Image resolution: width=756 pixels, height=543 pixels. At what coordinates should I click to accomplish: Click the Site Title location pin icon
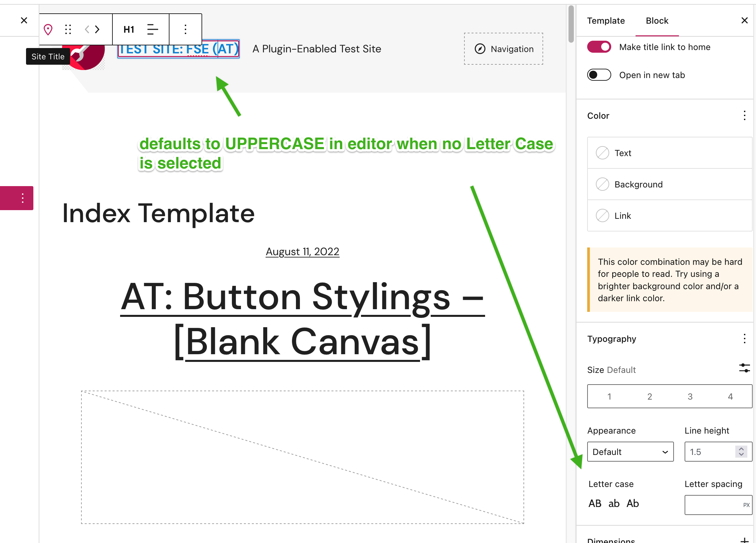coord(48,29)
